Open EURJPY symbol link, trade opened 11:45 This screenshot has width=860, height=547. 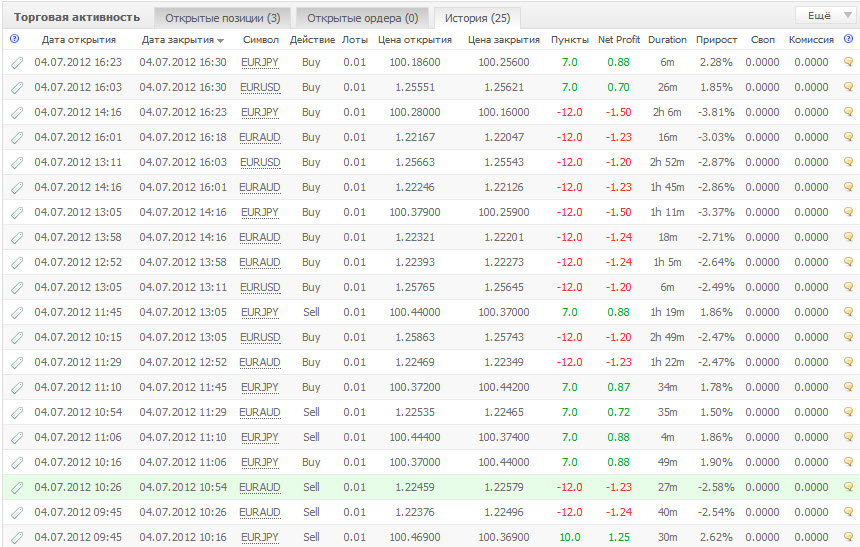(x=260, y=313)
